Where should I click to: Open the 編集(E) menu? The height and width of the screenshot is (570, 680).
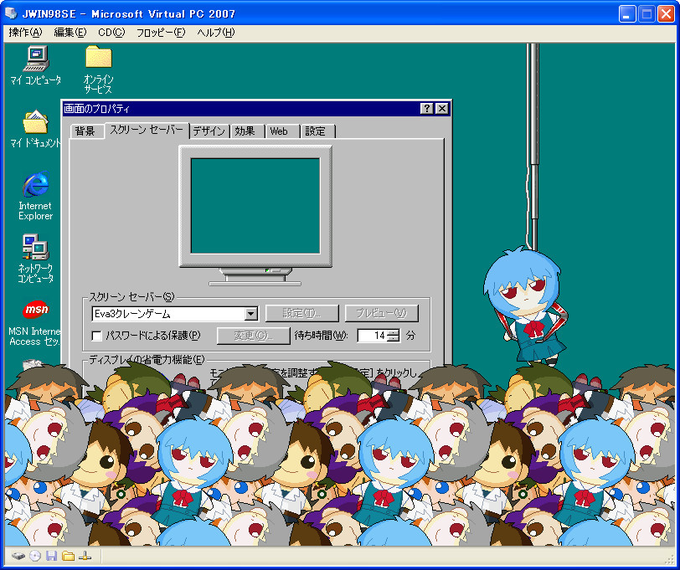point(70,33)
